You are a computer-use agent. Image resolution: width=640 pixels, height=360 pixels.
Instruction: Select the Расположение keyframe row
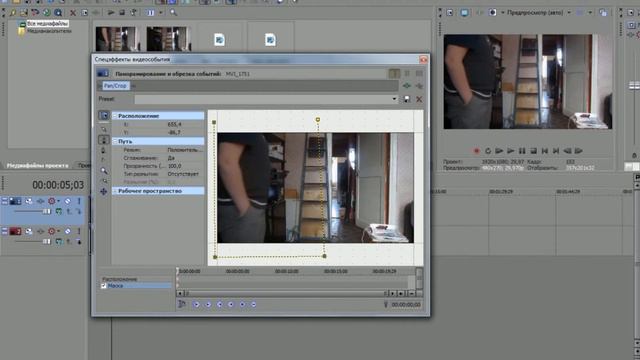pos(119,279)
